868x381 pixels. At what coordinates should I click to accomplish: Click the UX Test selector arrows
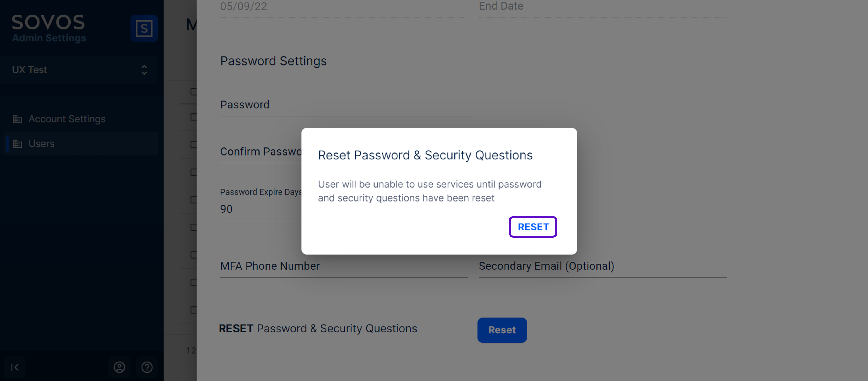click(144, 70)
